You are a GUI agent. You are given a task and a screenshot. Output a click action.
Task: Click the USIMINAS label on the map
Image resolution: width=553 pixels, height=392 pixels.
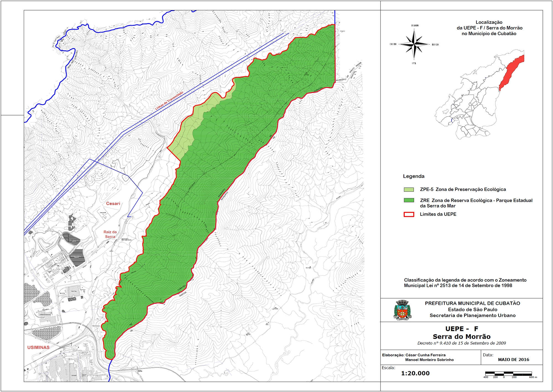click(x=38, y=347)
